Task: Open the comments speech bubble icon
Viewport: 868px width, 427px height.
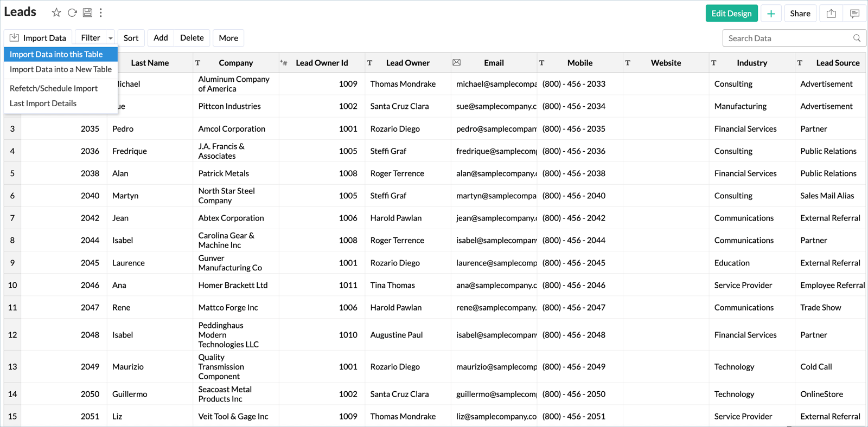Action: [x=854, y=14]
